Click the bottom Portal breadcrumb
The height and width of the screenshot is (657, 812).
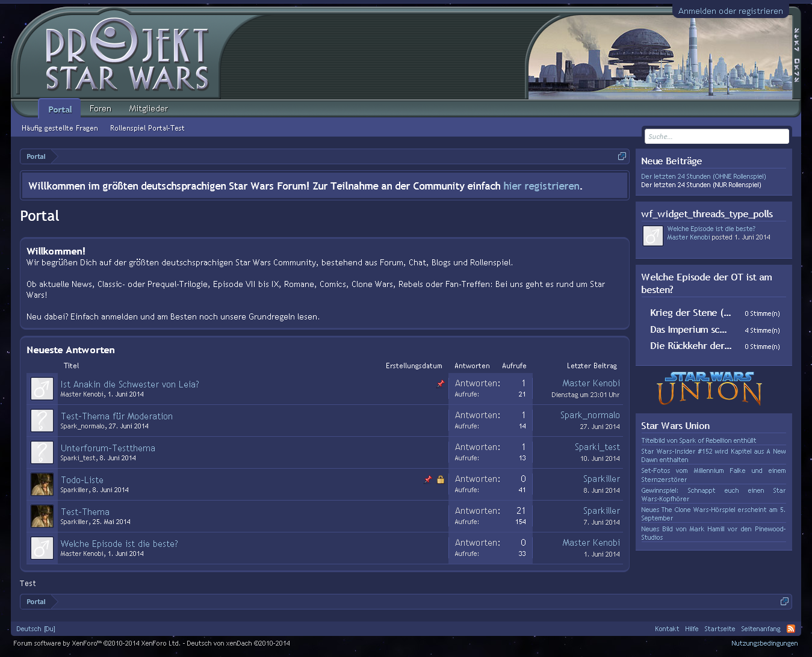[x=36, y=602]
